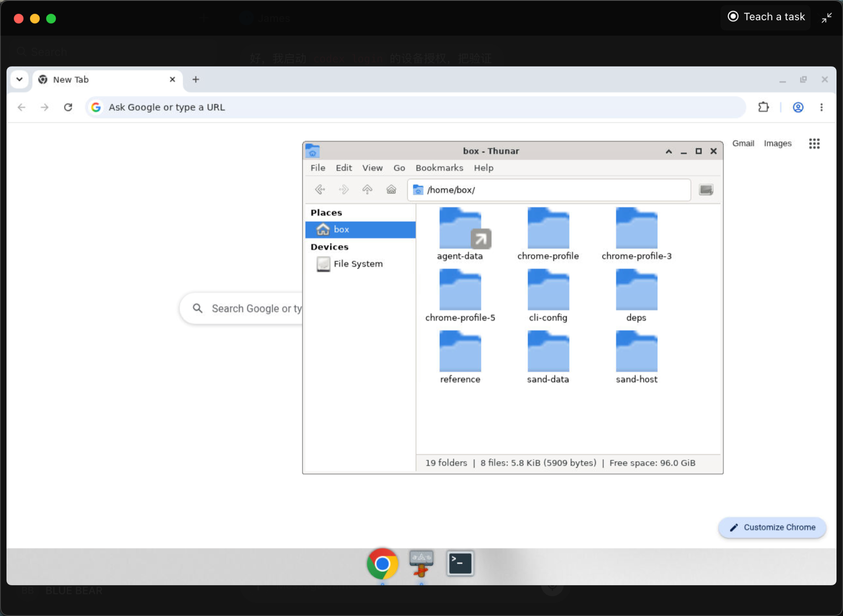Open the Gmail link

click(x=743, y=143)
